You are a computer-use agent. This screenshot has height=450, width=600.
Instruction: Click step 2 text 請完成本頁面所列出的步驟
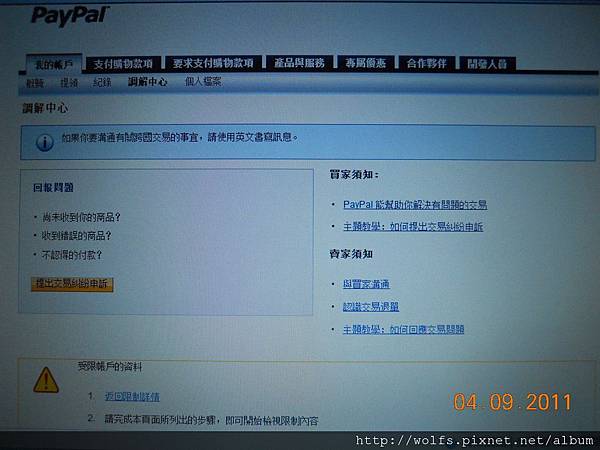(212, 421)
